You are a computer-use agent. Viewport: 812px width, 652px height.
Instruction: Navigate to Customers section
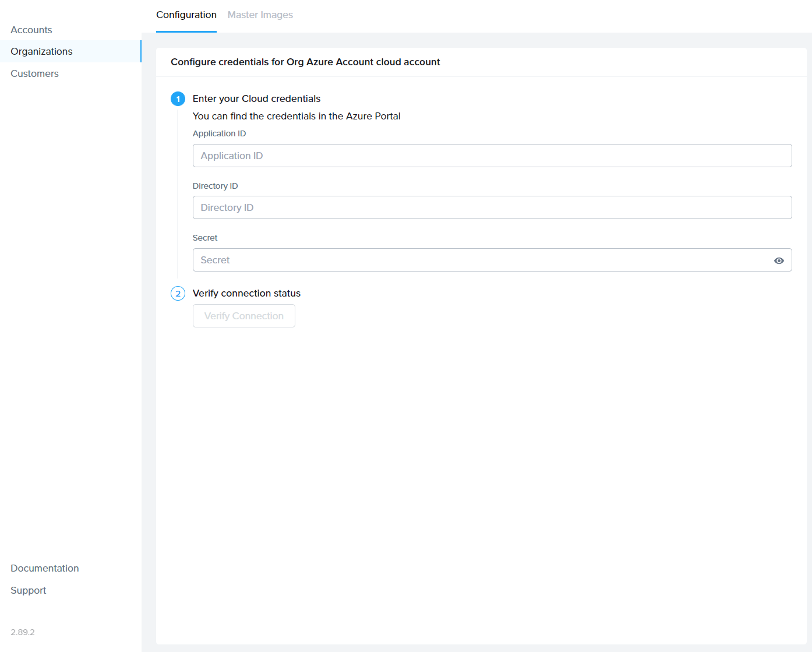(34, 73)
